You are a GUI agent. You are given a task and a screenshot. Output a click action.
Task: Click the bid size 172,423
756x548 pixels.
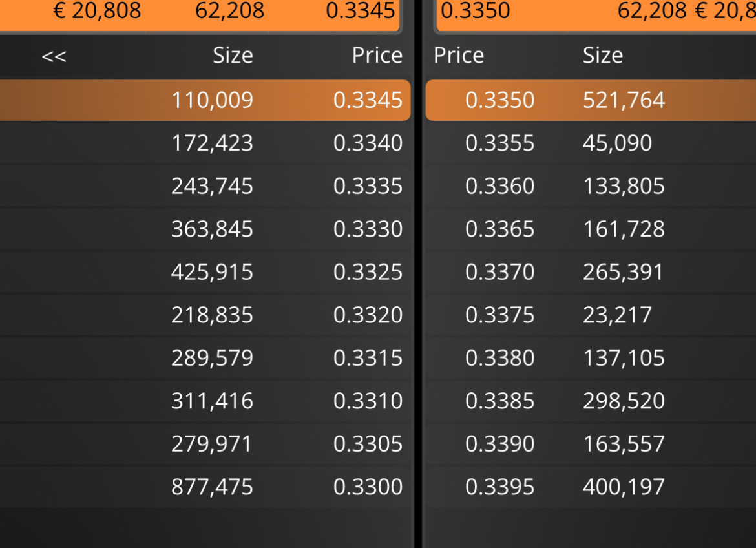click(212, 143)
